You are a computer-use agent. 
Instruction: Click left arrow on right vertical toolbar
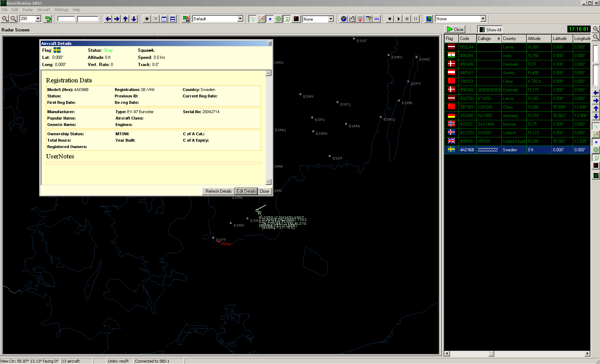coord(596,93)
